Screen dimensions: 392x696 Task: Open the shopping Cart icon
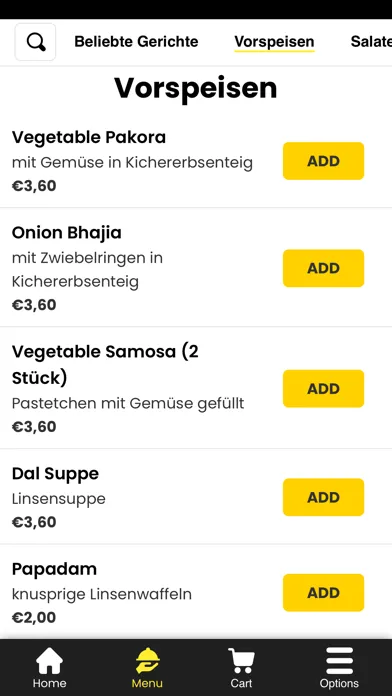pyautogui.click(x=241, y=661)
